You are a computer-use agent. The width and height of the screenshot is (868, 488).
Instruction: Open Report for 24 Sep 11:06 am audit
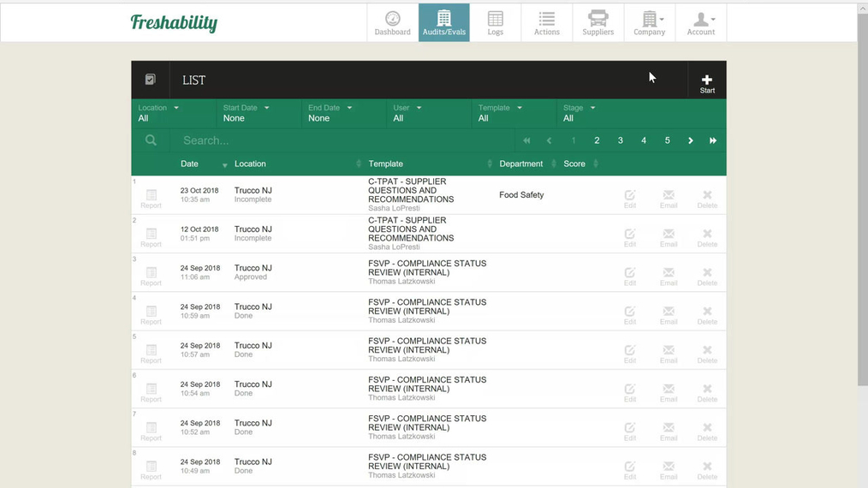point(151,277)
